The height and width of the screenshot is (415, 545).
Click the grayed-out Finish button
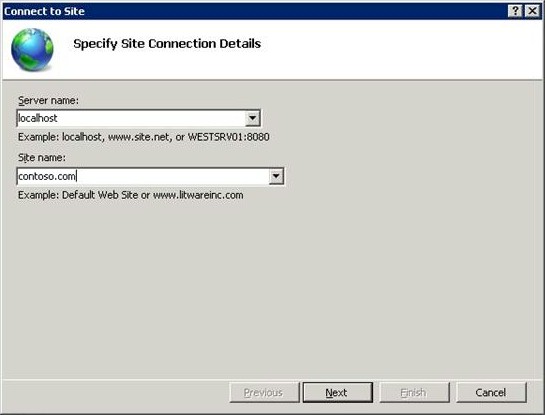pyautogui.click(x=414, y=392)
